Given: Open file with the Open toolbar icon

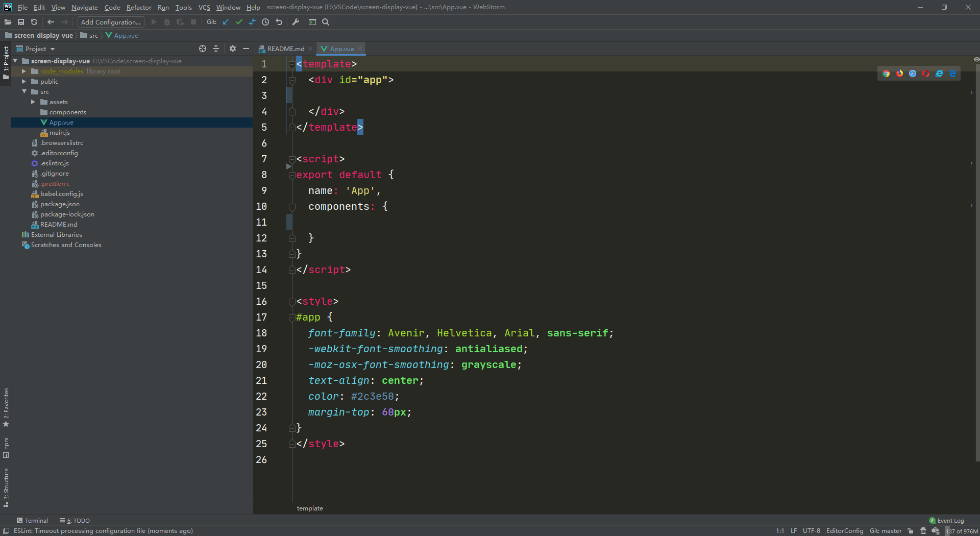Looking at the screenshot, I should click(x=8, y=22).
